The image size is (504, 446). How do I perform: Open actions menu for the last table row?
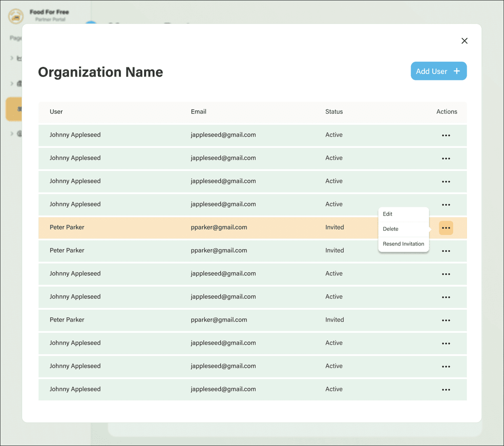coord(446,390)
